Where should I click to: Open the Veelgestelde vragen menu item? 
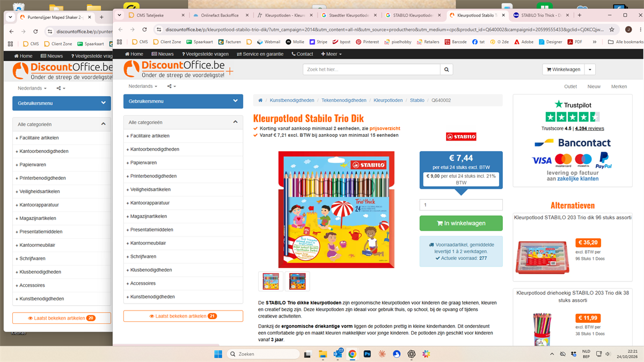pos(205,54)
